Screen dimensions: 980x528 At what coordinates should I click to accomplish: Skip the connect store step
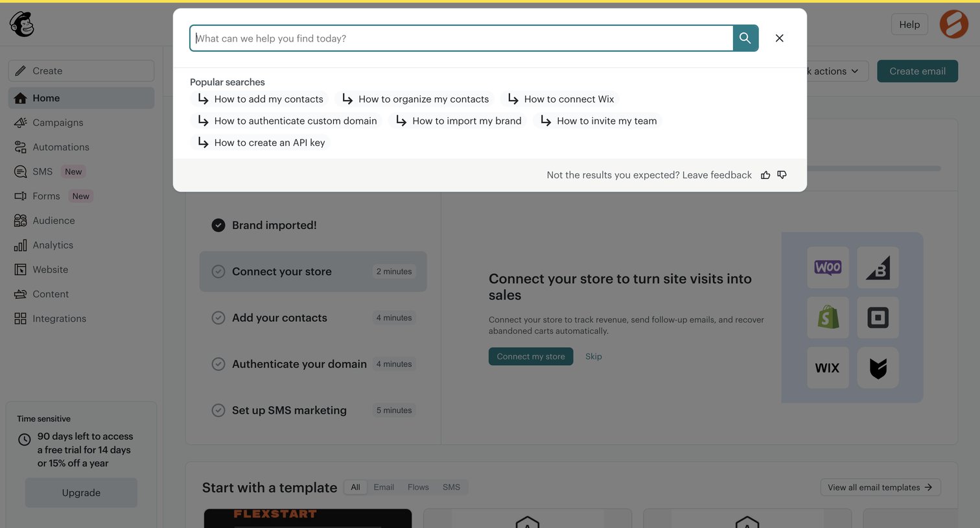[594, 357]
